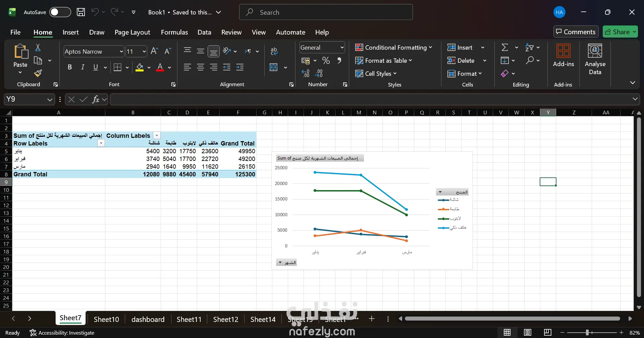
Task: Toggle Italic formatting
Action: [83, 67]
